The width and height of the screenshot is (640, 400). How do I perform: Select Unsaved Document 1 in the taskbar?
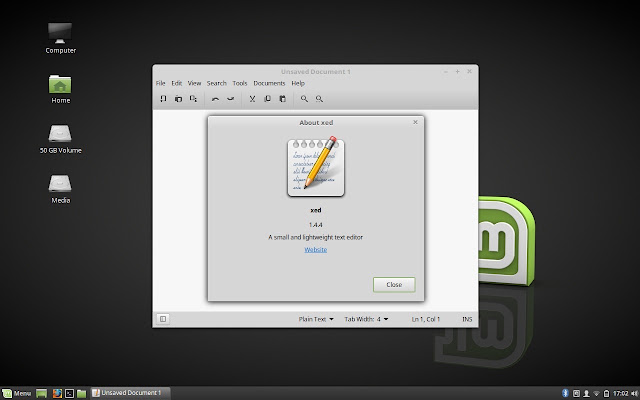(130, 393)
